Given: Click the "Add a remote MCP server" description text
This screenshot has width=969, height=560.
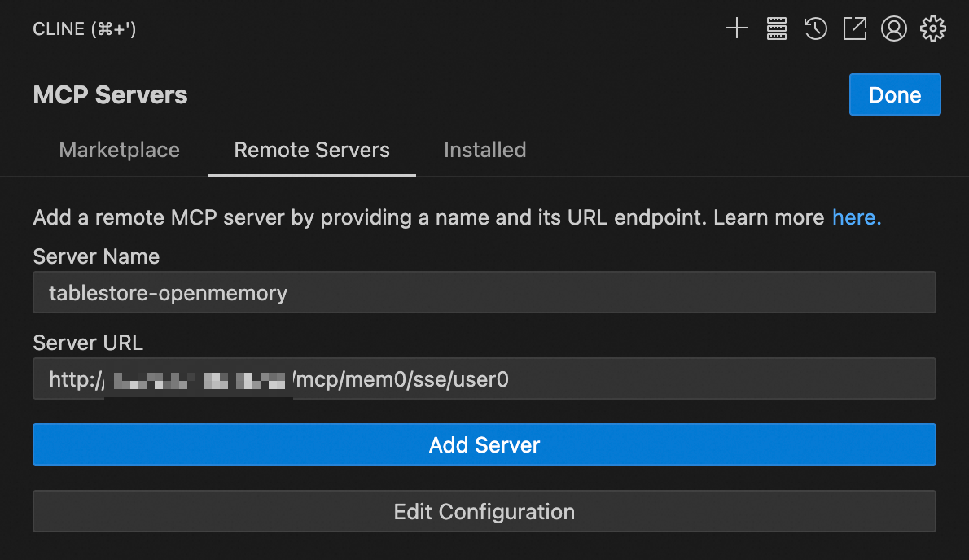Looking at the screenshot, I should [428, 217].
